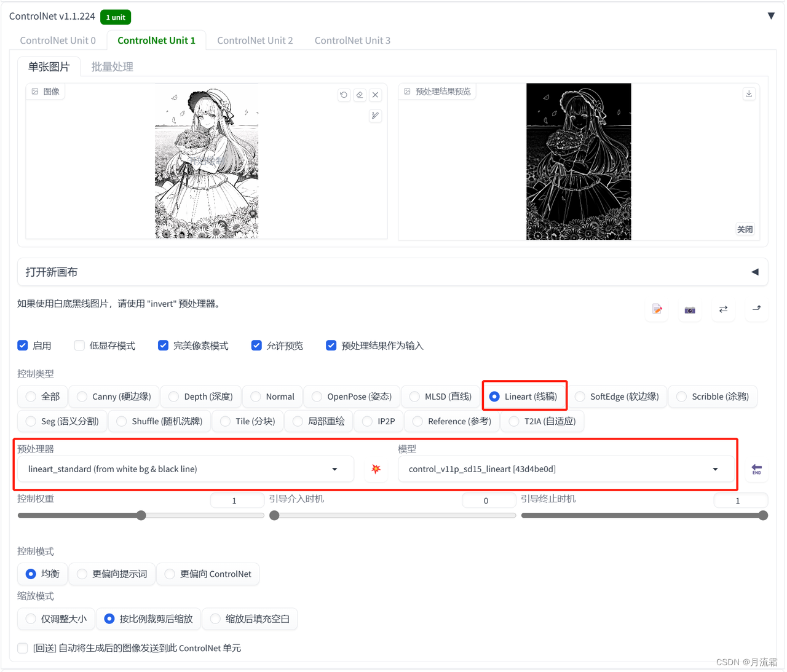The image size is (787, 672).
Task: Open the 模型 model dropdown
Action: [566, 469]
